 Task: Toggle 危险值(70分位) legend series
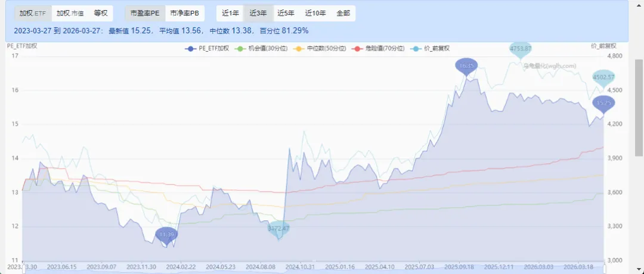click(378, 48)
